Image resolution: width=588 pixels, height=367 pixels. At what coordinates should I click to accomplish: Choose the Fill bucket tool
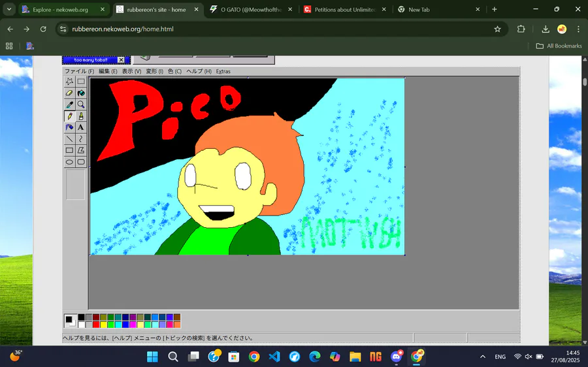(81, 93)
